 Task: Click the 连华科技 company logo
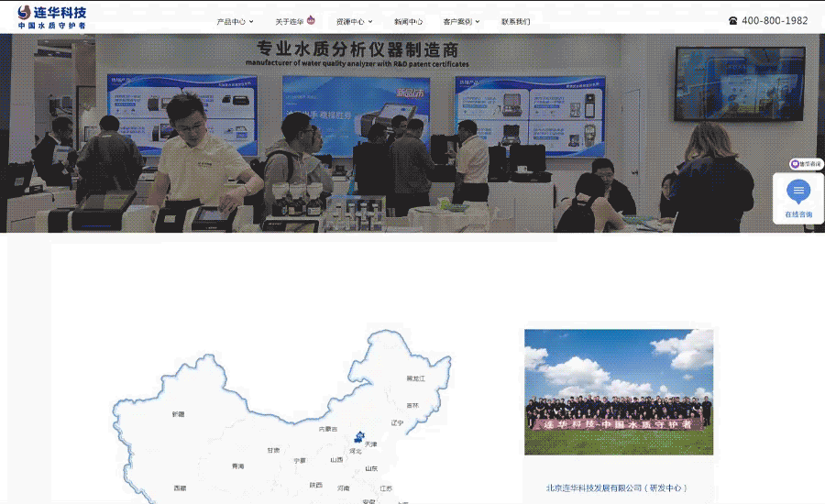point(52,16)
